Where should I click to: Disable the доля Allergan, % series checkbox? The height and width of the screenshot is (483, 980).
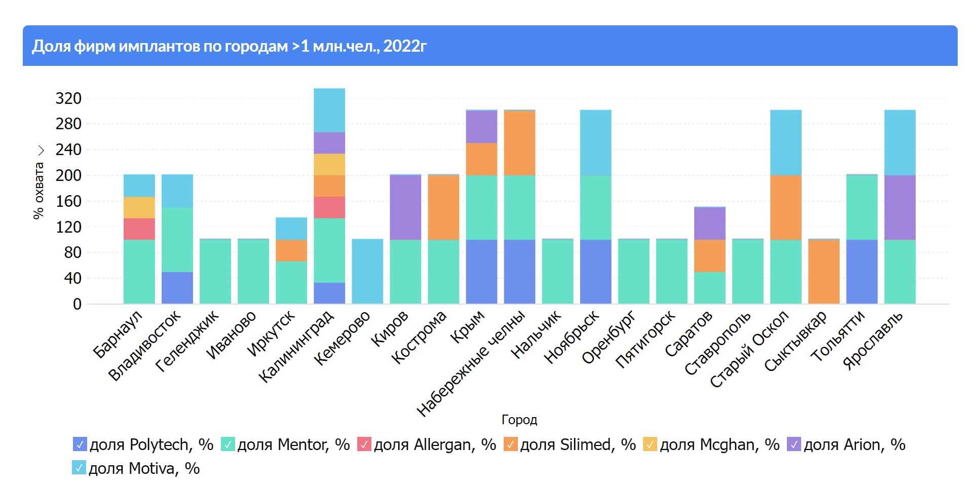(x=364, y=444)
